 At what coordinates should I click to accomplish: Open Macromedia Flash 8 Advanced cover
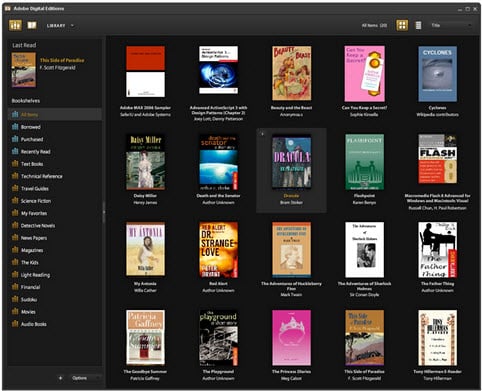[x=437, y=159]
